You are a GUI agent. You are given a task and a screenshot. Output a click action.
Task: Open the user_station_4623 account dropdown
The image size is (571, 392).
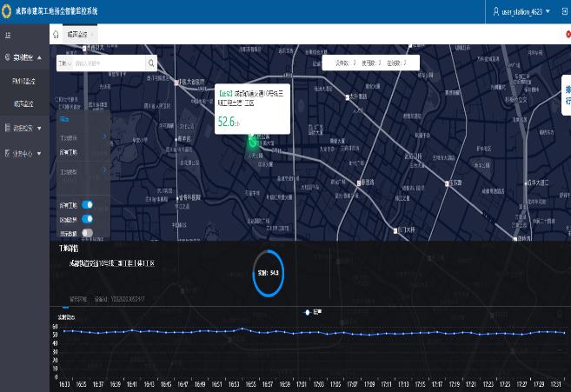(x=548, y=11)
